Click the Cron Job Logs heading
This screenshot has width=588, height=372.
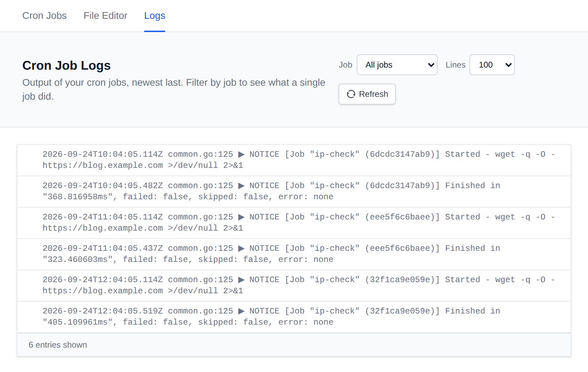pos(67,65)
